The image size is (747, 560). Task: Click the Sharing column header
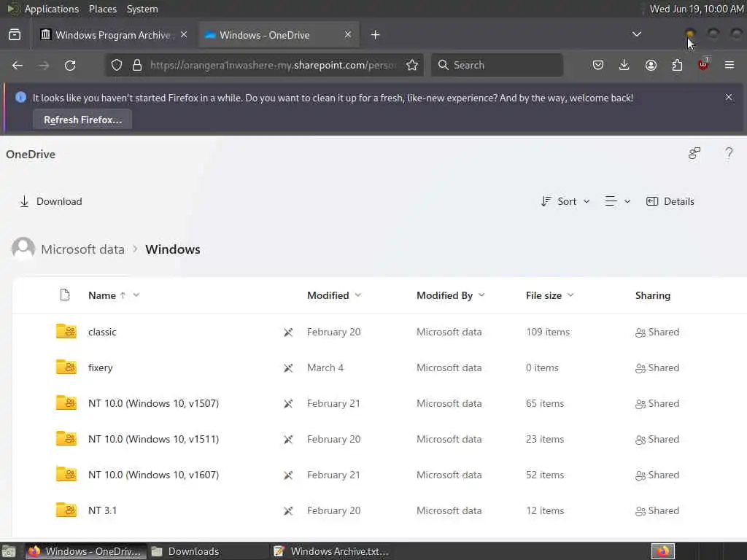pos(653,295)
